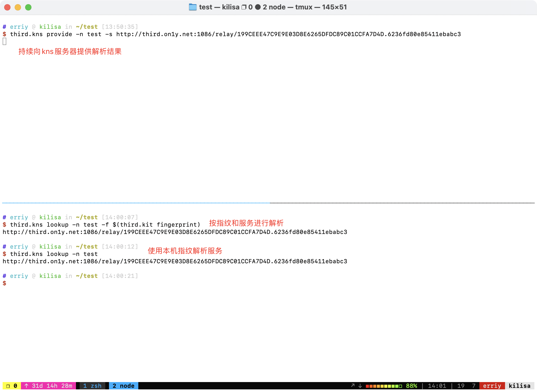Click the colored battery level bar

(x=384, y=386)
